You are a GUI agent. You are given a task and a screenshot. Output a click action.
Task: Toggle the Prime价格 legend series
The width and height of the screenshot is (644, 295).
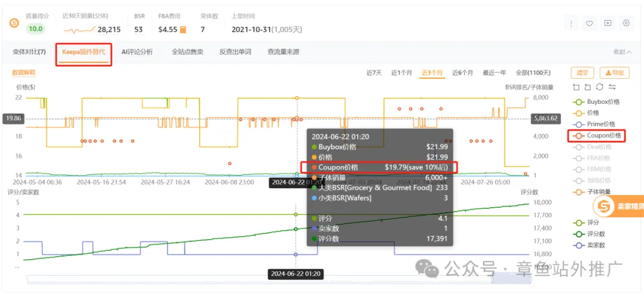pos(595,124)
